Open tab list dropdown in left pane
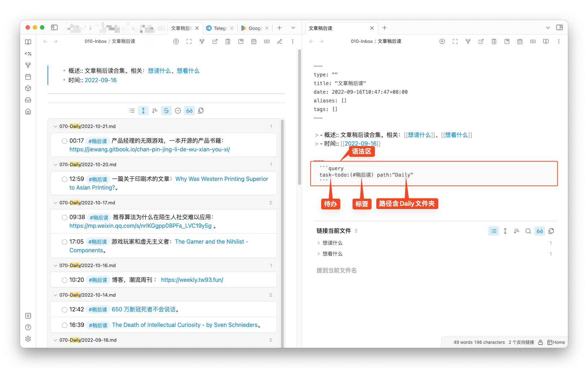Image resolution: width=588 pixels, height=368 pixels. click(293, 28)
